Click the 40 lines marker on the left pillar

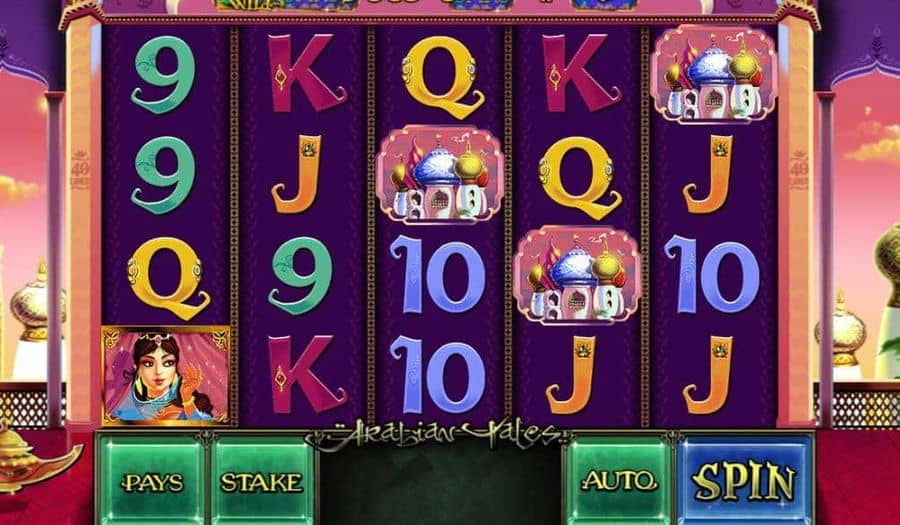click(79, 169)
